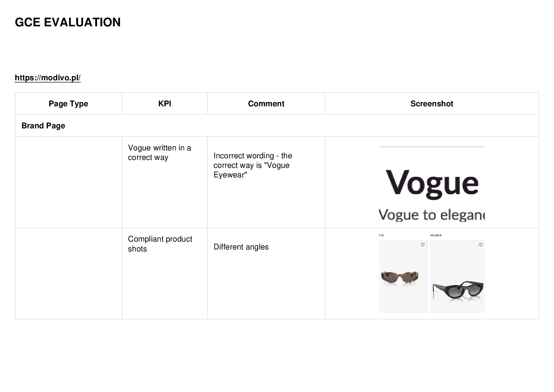This screenshot has width=554, height=392.
Task: Click the Vogue logo screenshot
Action: point(432,184)
